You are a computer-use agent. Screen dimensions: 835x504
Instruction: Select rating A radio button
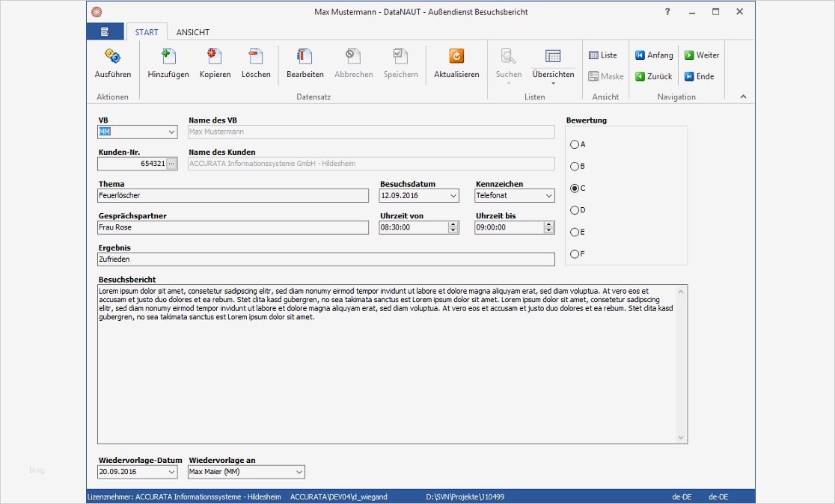click(x=574, y=144)
